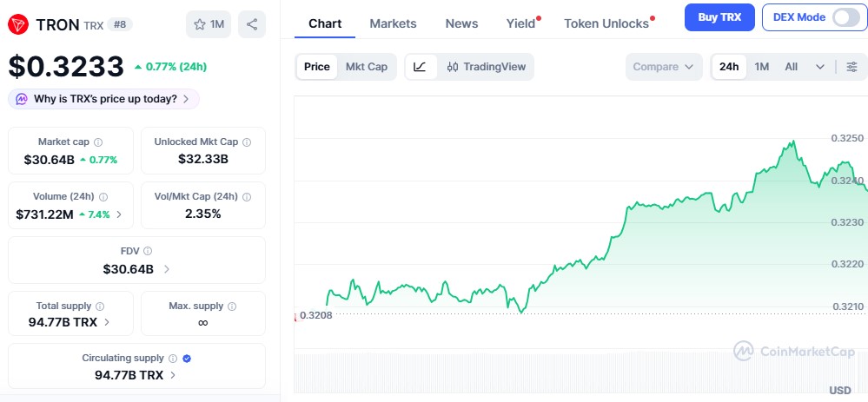The width and height of the screenshot is (868, 402).
Task: Click the $731.22M volume value
Action: click(45, 214)
